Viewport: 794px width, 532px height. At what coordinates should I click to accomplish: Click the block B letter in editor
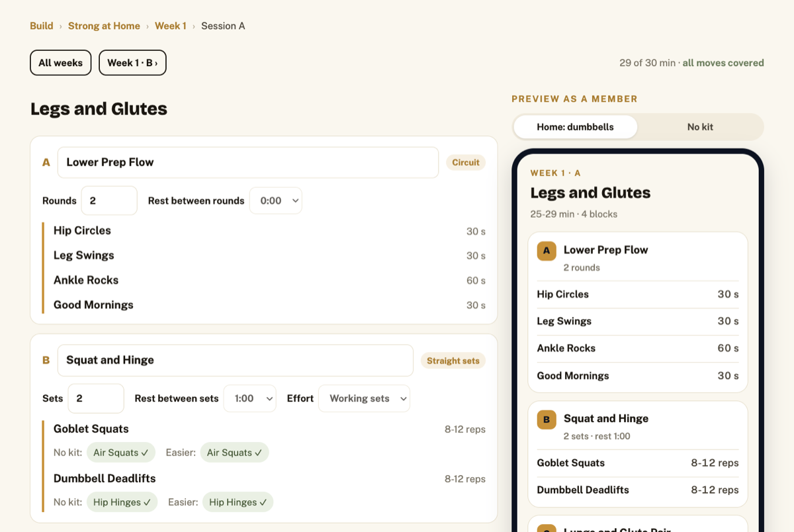46,360
